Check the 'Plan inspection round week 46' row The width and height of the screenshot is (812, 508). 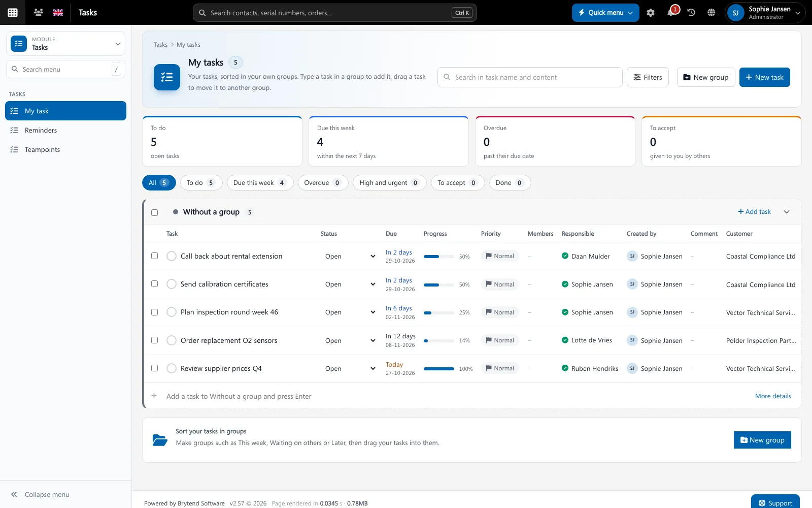(155, 312)
